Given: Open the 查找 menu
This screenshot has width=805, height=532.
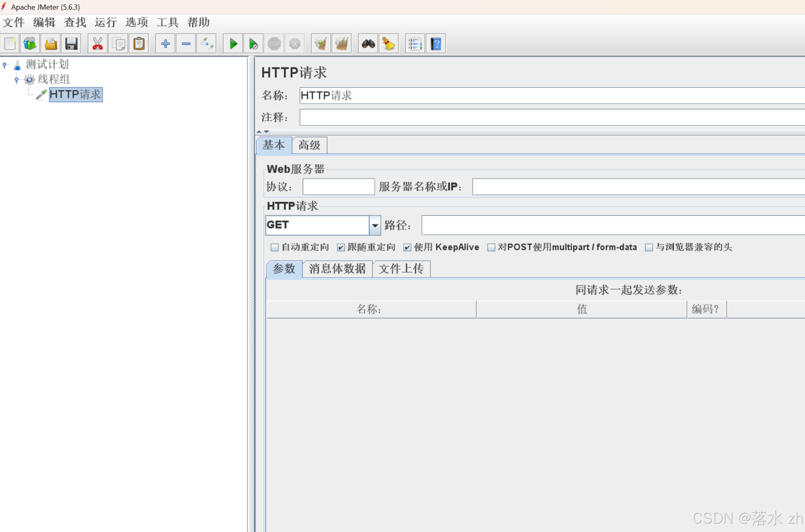Looking at the screenshot, I should 75,22.
